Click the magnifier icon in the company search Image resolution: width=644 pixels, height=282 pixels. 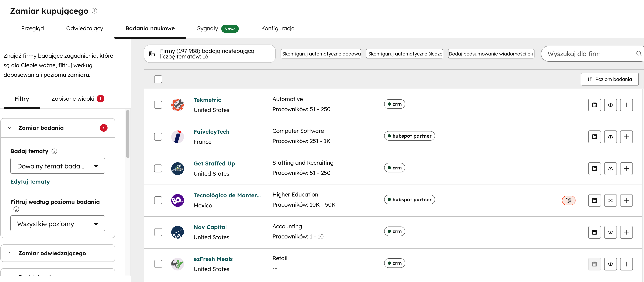639,53
